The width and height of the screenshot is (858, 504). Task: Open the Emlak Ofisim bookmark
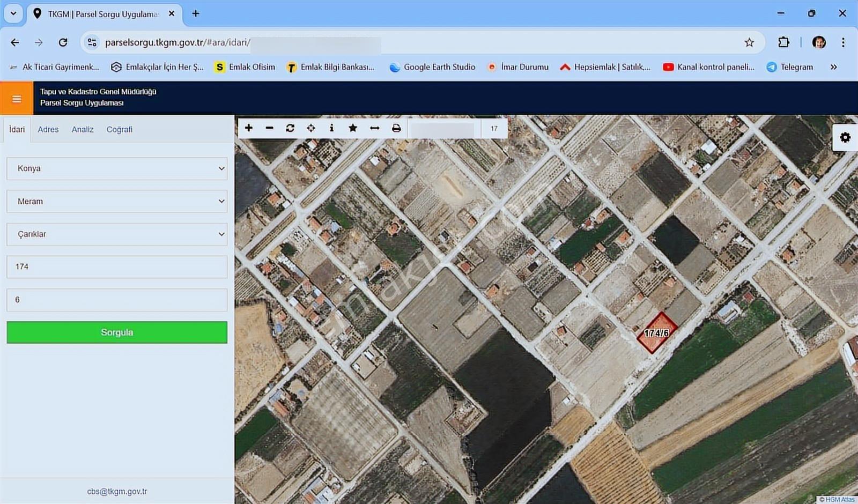[245, 67]
